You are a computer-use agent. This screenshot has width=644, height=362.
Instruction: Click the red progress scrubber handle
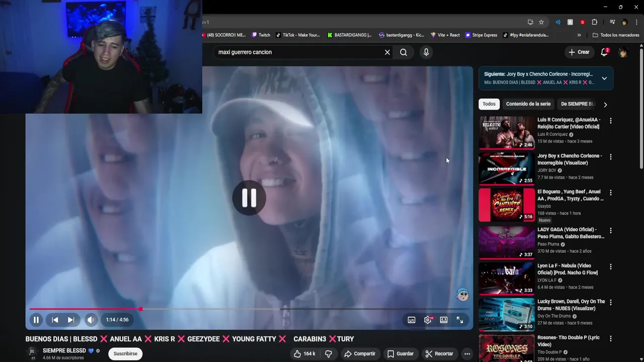point(140,309)
